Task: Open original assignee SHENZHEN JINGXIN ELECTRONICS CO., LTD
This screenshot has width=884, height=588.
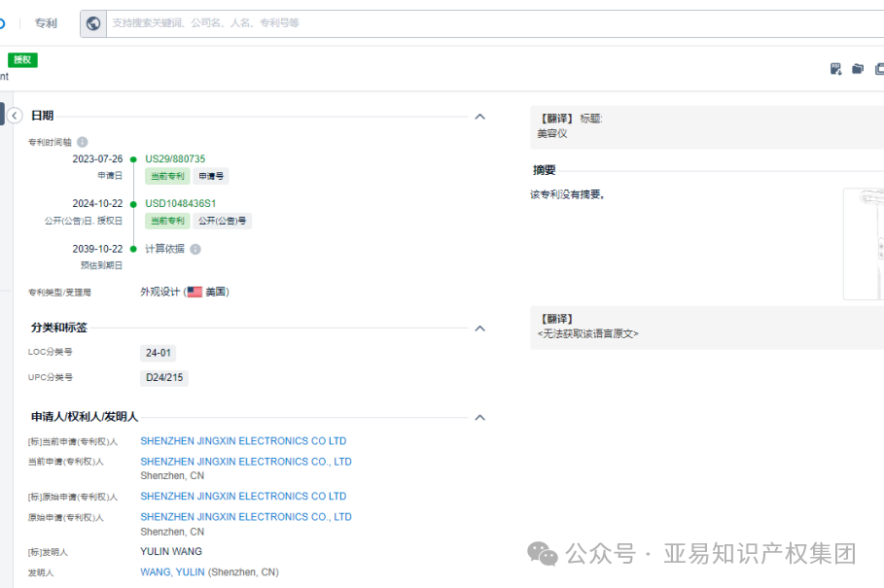Action: coord(246,517)
